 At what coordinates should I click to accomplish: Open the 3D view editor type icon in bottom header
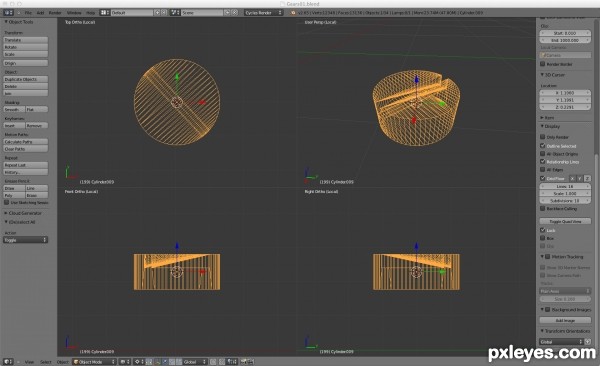pyautogui.click(x=8, y=361)
